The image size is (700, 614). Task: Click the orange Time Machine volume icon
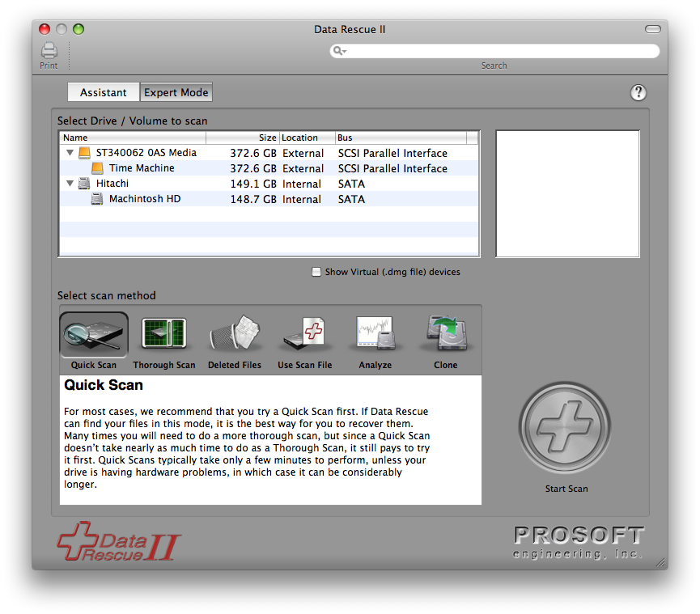click(x=97, y=168)
